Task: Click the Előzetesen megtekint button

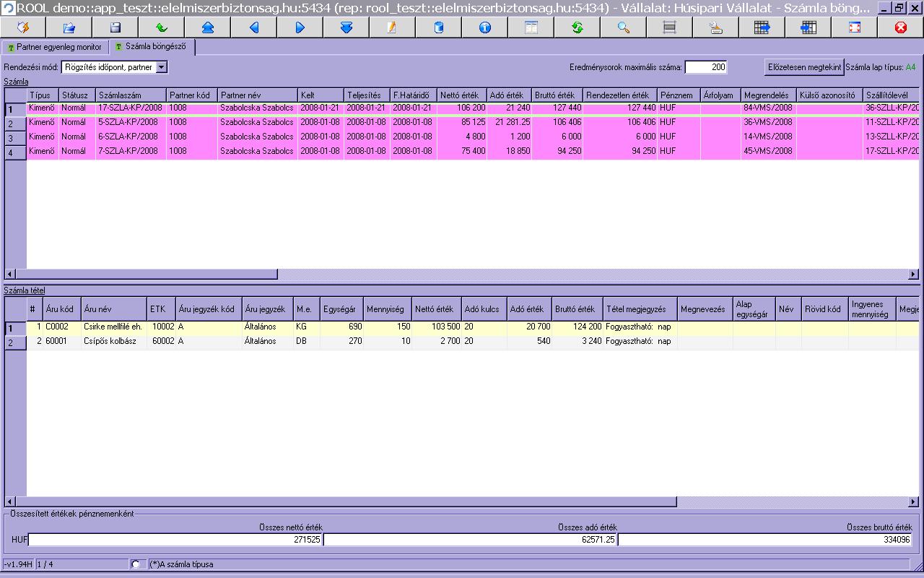Action: [804, 67]
